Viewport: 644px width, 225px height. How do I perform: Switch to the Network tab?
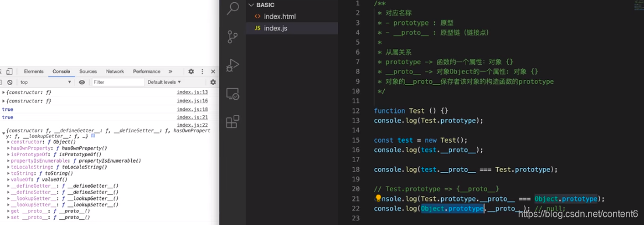115,72
